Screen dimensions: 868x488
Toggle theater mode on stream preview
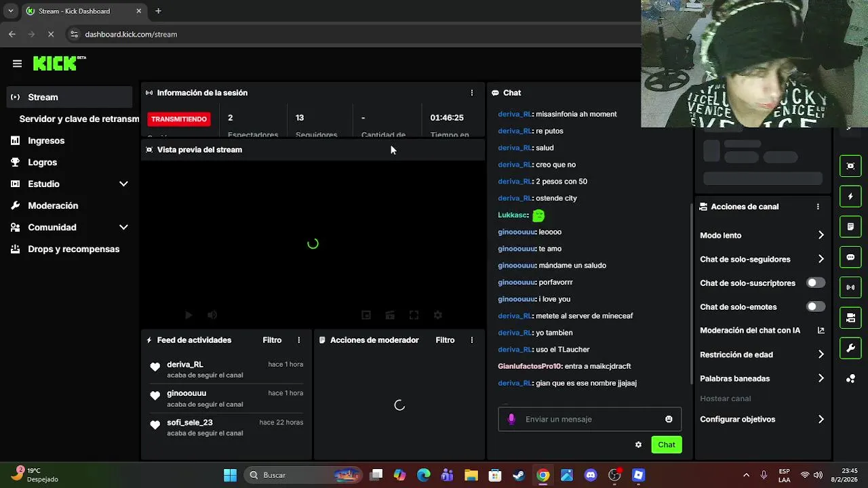coord(390,315)
